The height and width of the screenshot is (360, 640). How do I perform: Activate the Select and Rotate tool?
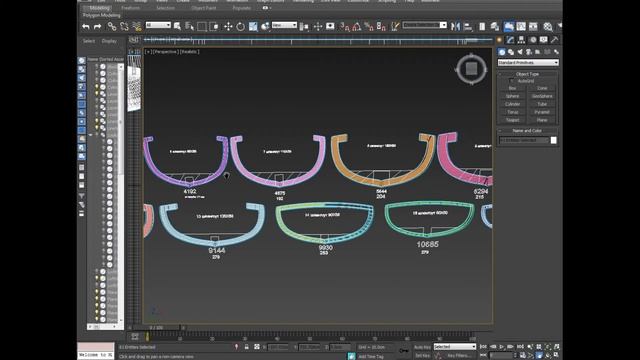[240, 27]
